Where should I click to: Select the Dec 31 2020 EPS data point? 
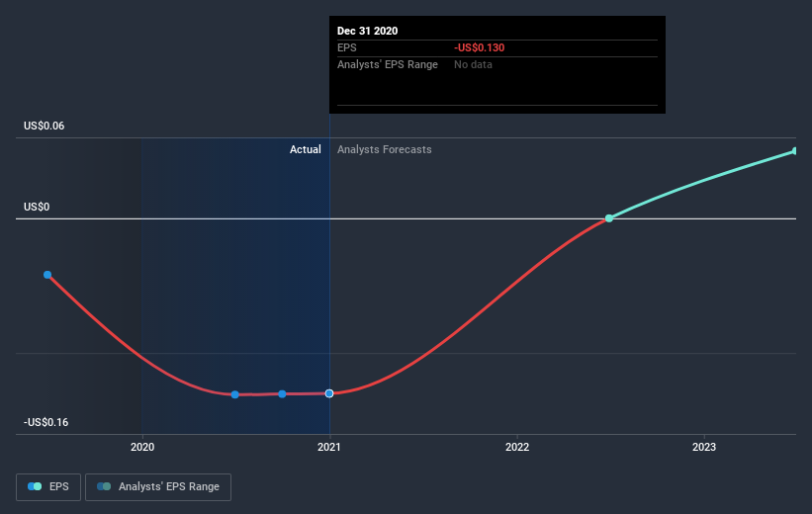[329, 393]
